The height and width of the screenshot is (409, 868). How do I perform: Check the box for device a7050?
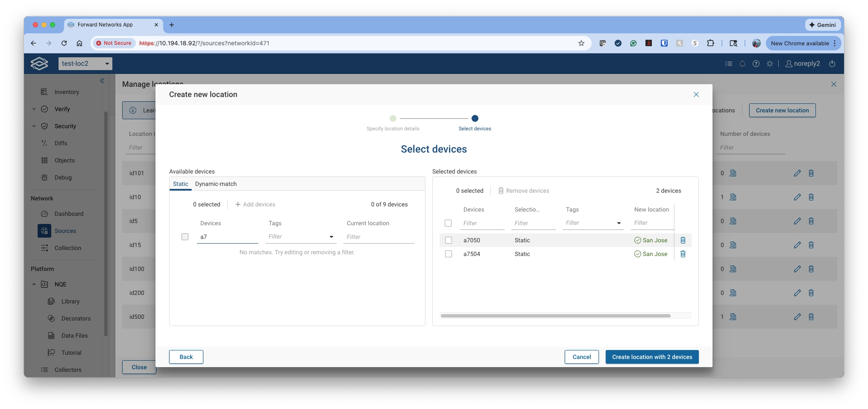click(x=448, y=240)
